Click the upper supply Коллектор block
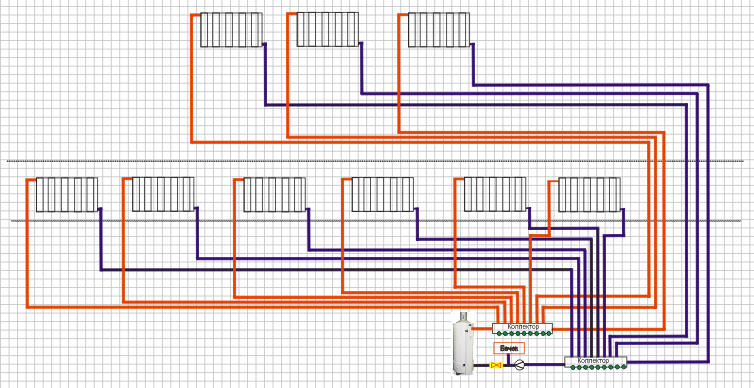The height and width of the screenshot is (388, 754). [523, 329]
